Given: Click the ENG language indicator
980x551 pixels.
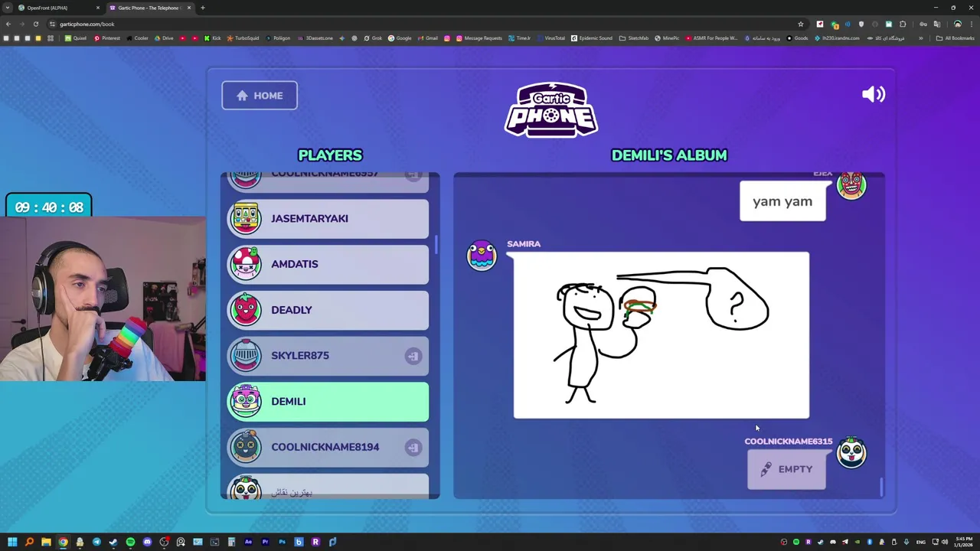Looking at the screenshot, I should [x=921, y=542].
